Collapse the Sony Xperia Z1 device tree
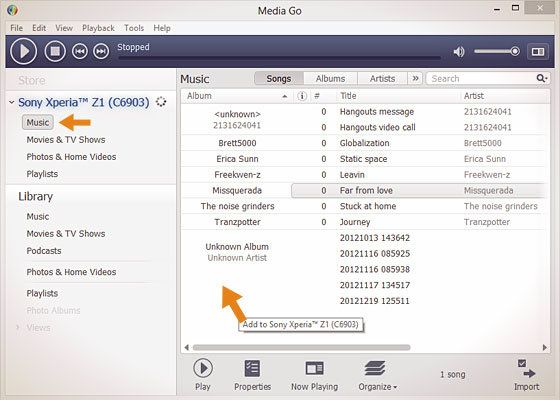The width and height of the screenshot is (560, 400). (11, 102)
